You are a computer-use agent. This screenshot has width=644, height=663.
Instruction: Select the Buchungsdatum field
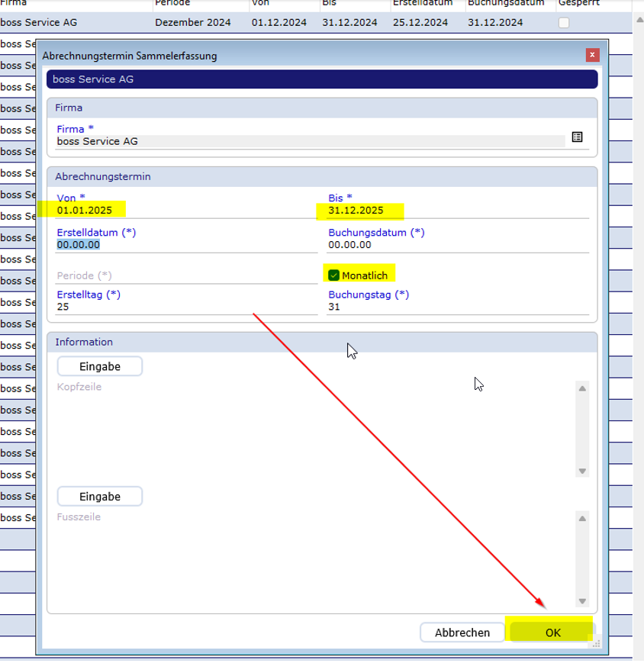tap(458, 245)
